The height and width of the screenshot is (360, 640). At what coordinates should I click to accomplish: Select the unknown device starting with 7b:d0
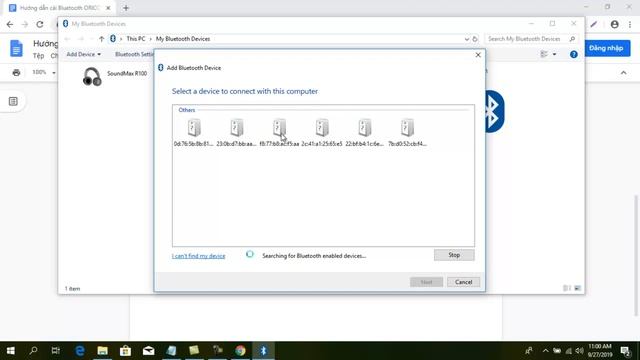(x=407, y=133)
